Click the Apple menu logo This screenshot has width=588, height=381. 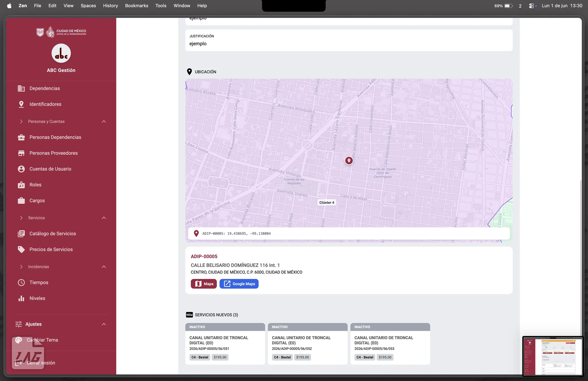click(9, 6)
